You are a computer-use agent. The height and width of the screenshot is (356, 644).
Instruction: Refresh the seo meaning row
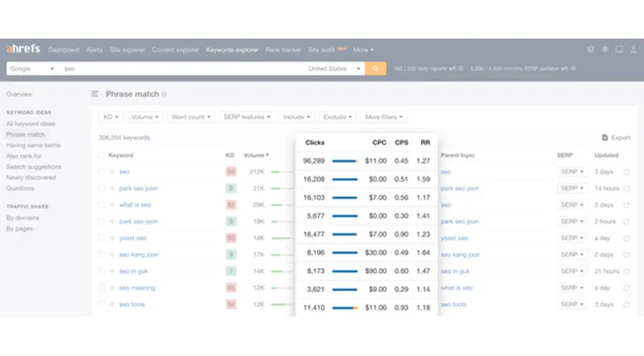[626, 288]
